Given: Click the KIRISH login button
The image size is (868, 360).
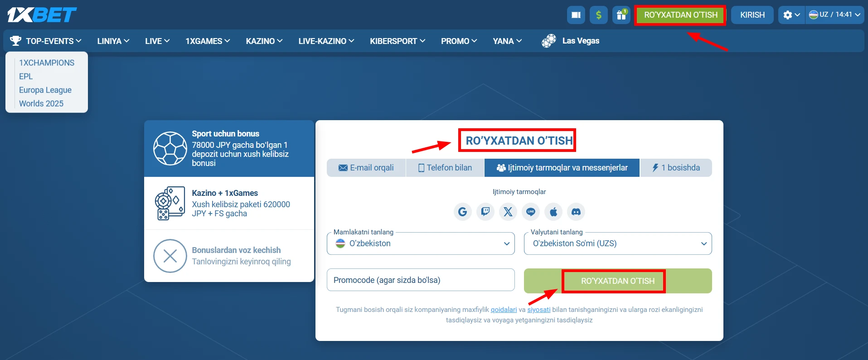Looking at the screenshot, I should point(752,15).
